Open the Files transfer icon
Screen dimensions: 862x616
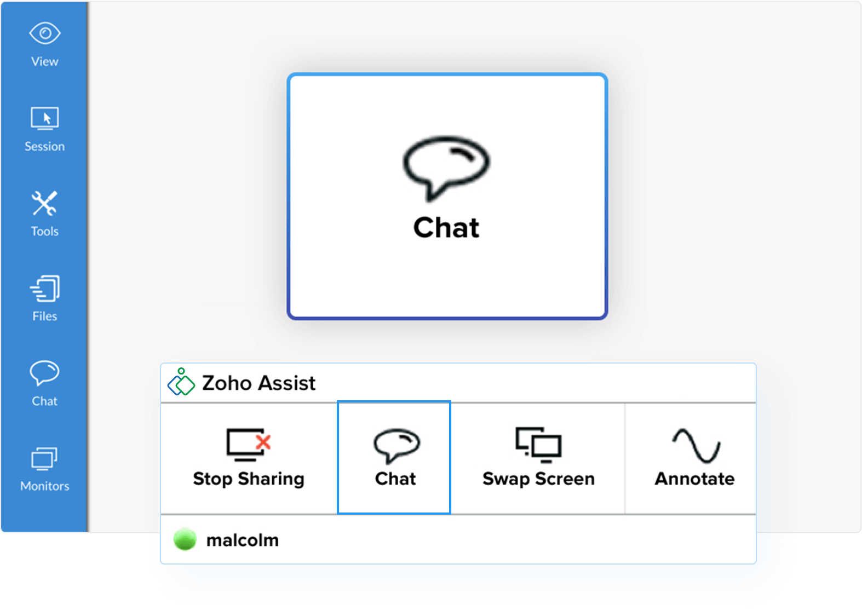click(44, 289)
